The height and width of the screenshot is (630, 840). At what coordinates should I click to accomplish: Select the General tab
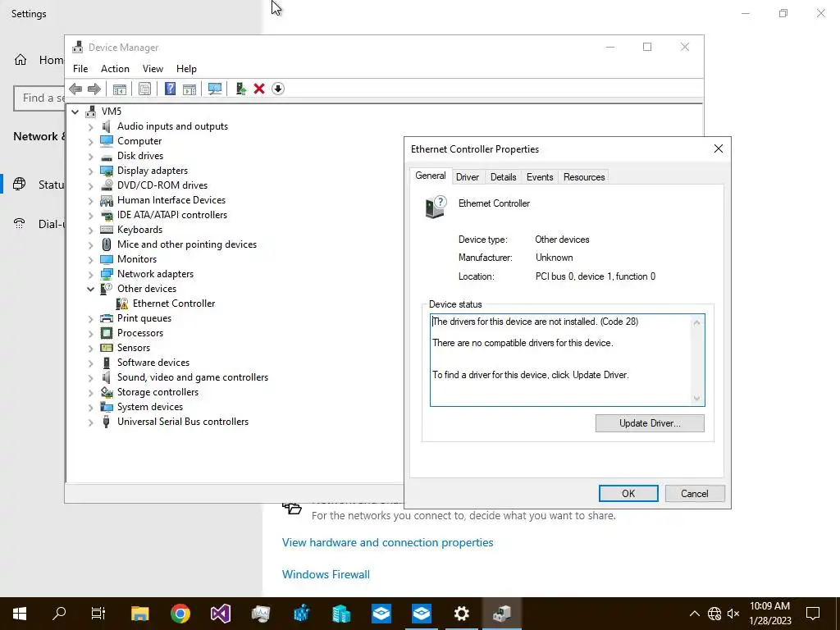point(430,176)
